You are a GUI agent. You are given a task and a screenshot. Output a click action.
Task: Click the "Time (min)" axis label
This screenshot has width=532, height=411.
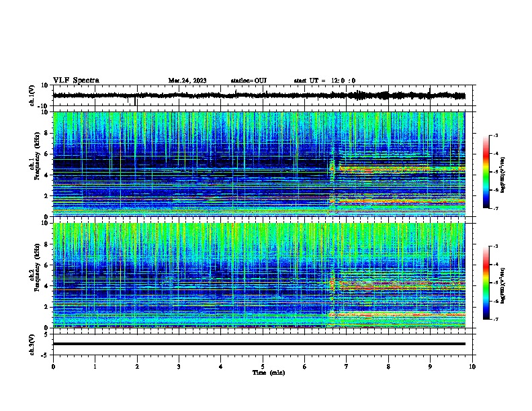269,373
